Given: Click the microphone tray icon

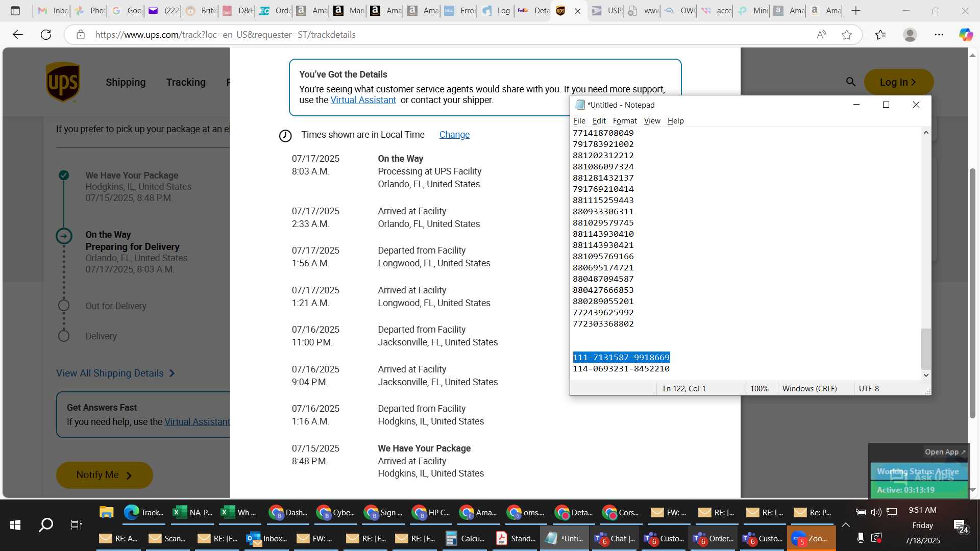Looking at the screenshot, I should [861, 538].
